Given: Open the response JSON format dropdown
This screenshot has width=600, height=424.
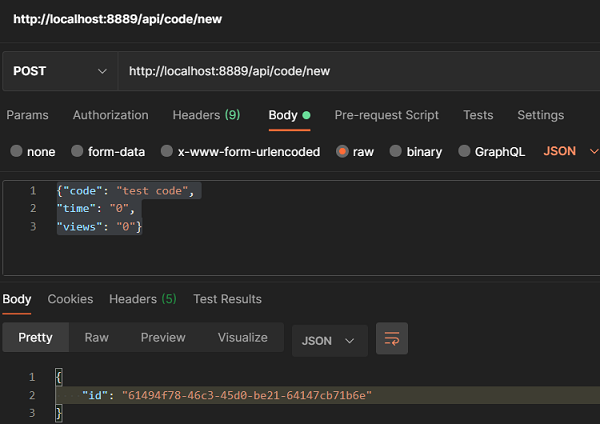Looking at the screenshot, I should point(328,340).
